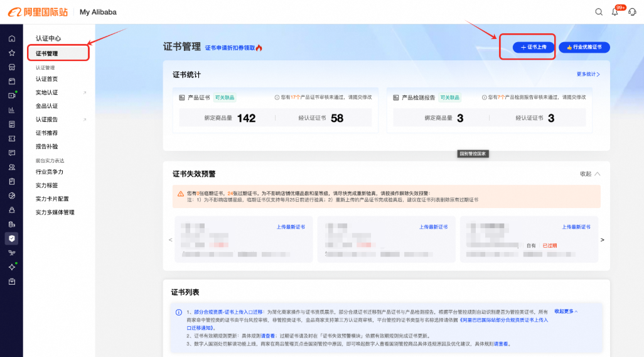Viewport: 644px width, 357px height.
Task: Open the box products icon below the store icon
Action: 12,82
